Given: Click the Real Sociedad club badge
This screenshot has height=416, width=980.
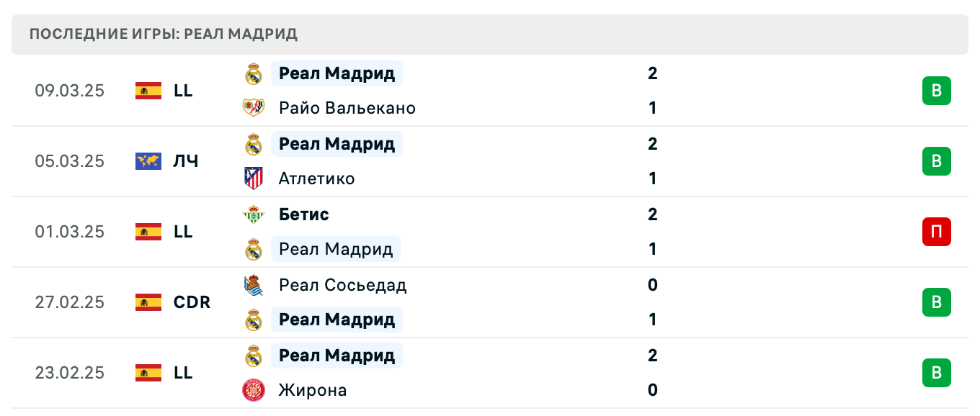Looking at the screenshot, I should tap(254, 285).
